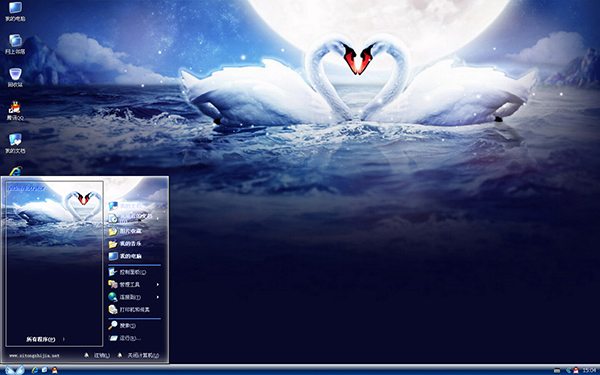Launch Internet Explorer from quick launch bar
The image size is (600, 375).
click(x=35, y=370)
